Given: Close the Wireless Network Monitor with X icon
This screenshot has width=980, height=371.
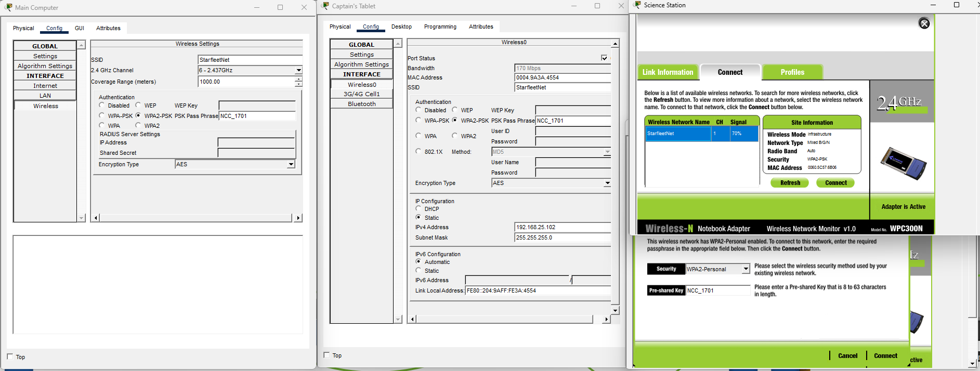Looking at the screenshot, I should pos(924,23).
